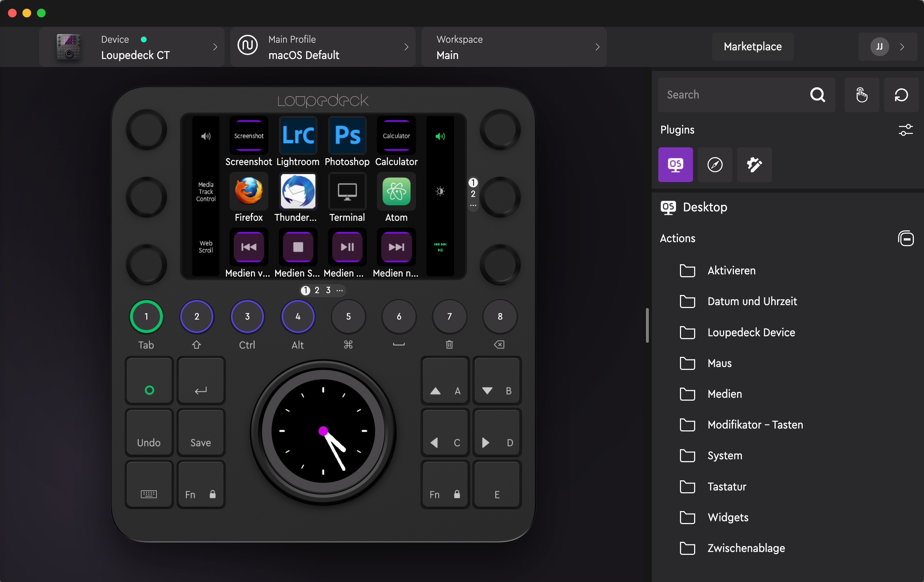Click the up arrow A button
Image resolution: width=924 pixels, height=582 pixels.
click(x=445, y=381)
